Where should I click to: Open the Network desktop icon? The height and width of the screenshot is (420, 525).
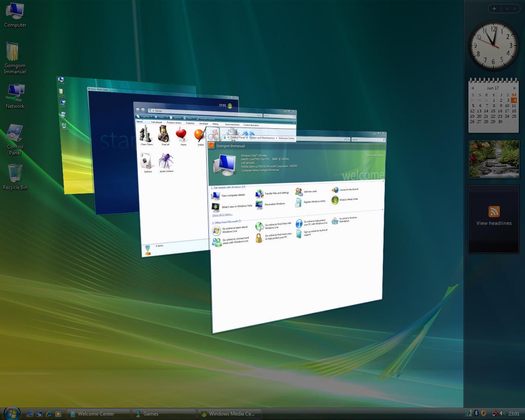[15, 96]
